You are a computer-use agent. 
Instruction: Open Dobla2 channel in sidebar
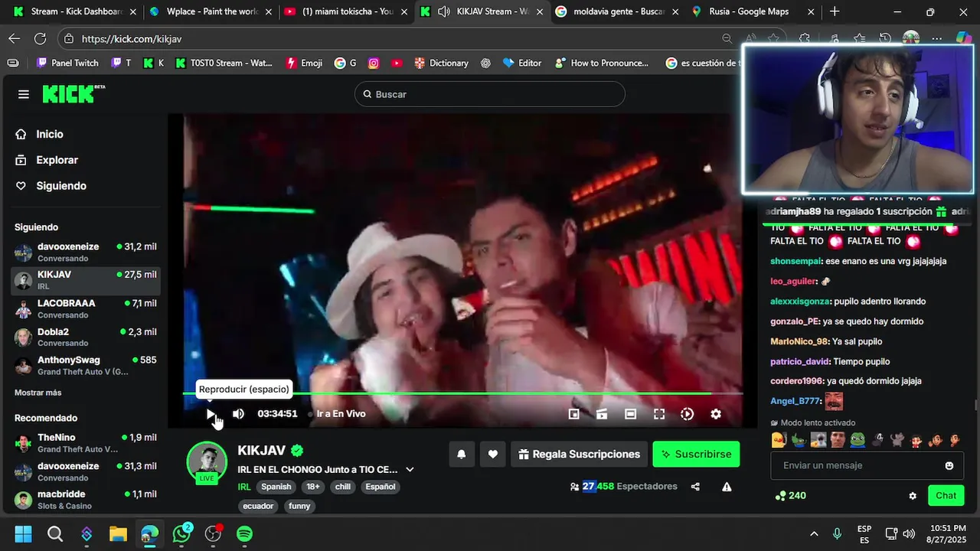coord(86,337)
